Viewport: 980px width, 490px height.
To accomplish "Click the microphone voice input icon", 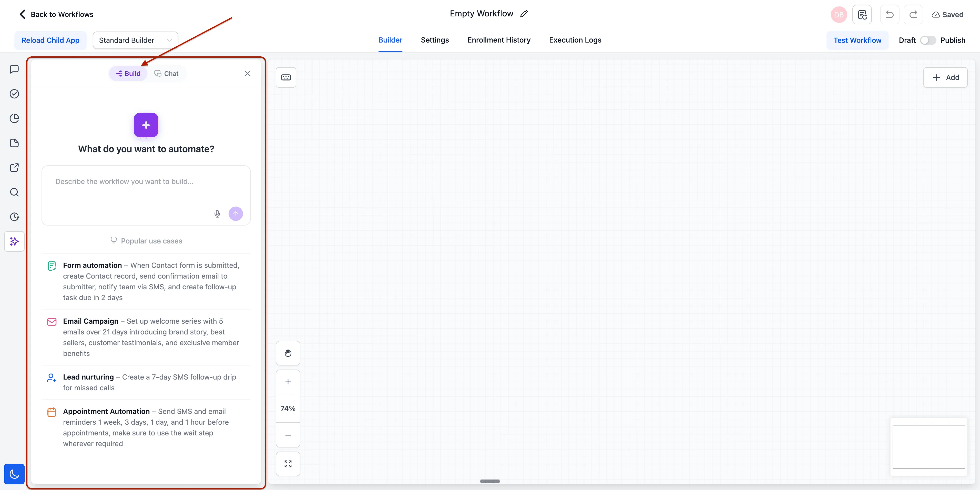I will coord(217,214).
